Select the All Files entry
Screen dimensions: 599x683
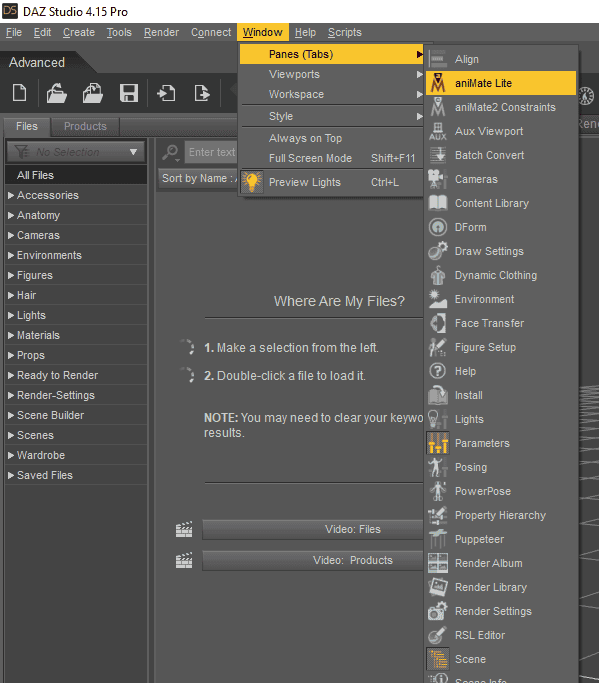tap(76, 175)
